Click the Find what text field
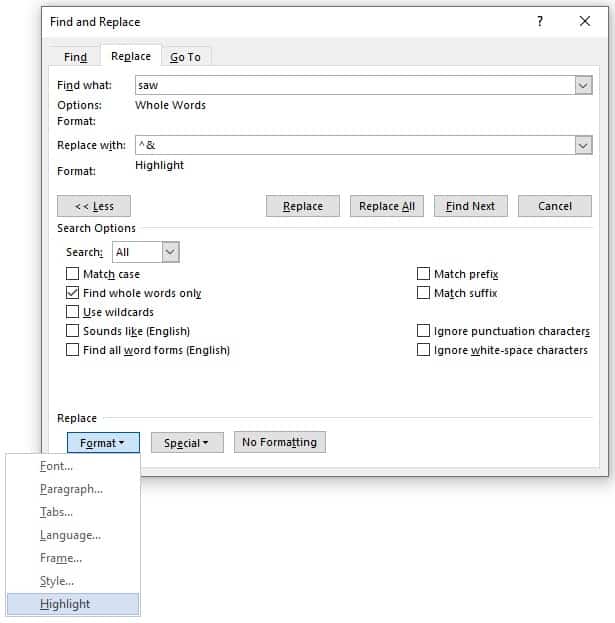The image size is (615, 623). [x=355, y=85]
